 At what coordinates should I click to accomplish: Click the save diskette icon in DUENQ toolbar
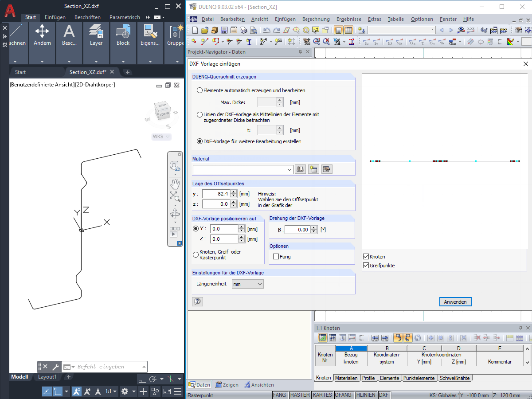[x=224, y=30]
